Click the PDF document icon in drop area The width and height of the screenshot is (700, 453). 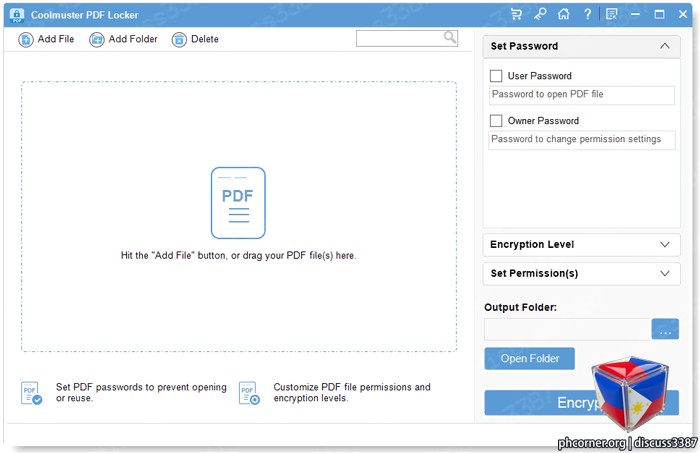click(x=238, y=203)
